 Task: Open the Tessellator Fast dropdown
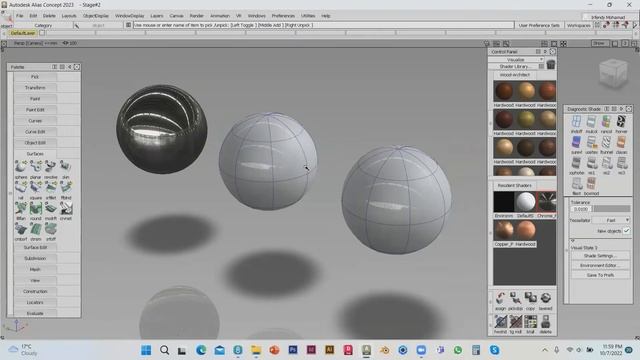point(611,220)
